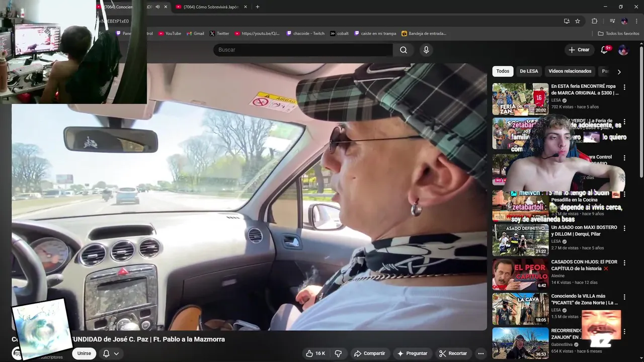
Task: Open Chrome extensions puzzle icon
Action: pyautogui.click(x=594, y=21)
